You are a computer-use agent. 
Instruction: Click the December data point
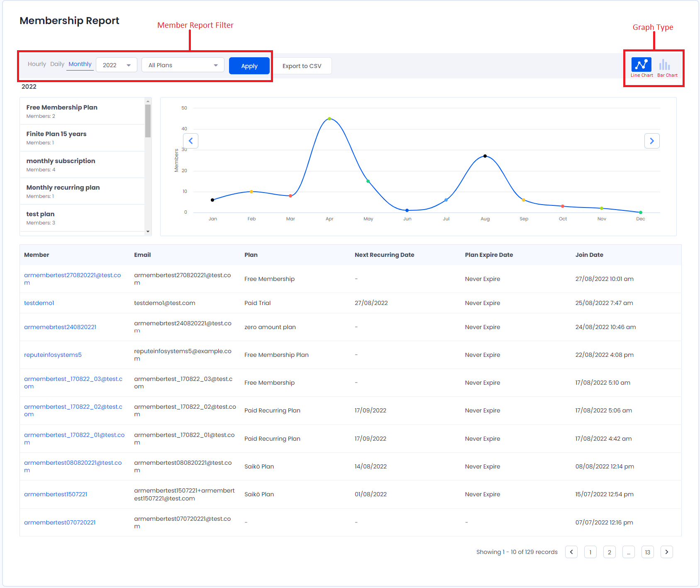point(641,212)
